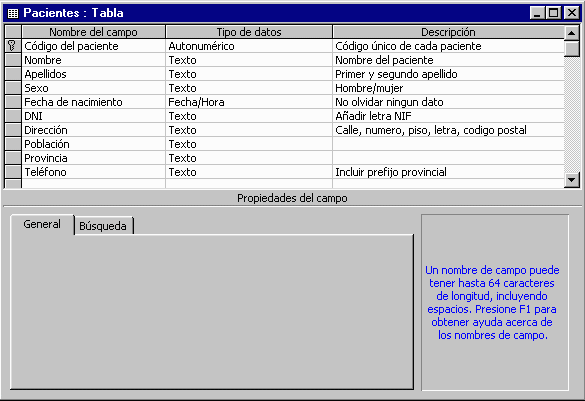The width and height of the screenshot is (585, 401).
Task: Minimize the Pacientes table window
Action: [x=537, y=13]
